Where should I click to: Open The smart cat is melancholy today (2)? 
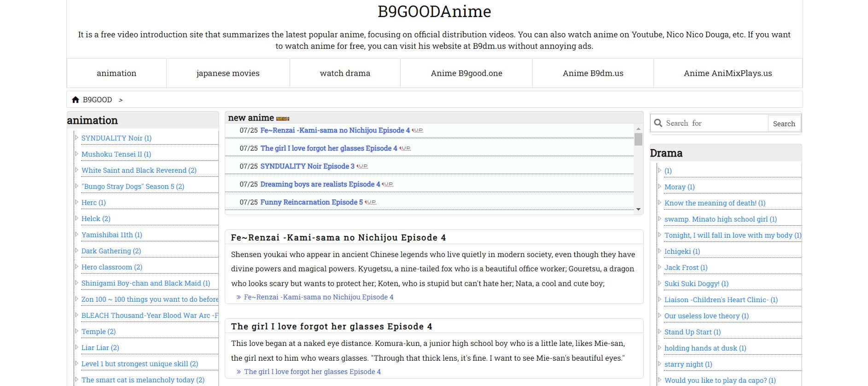(x=143, y=380)
